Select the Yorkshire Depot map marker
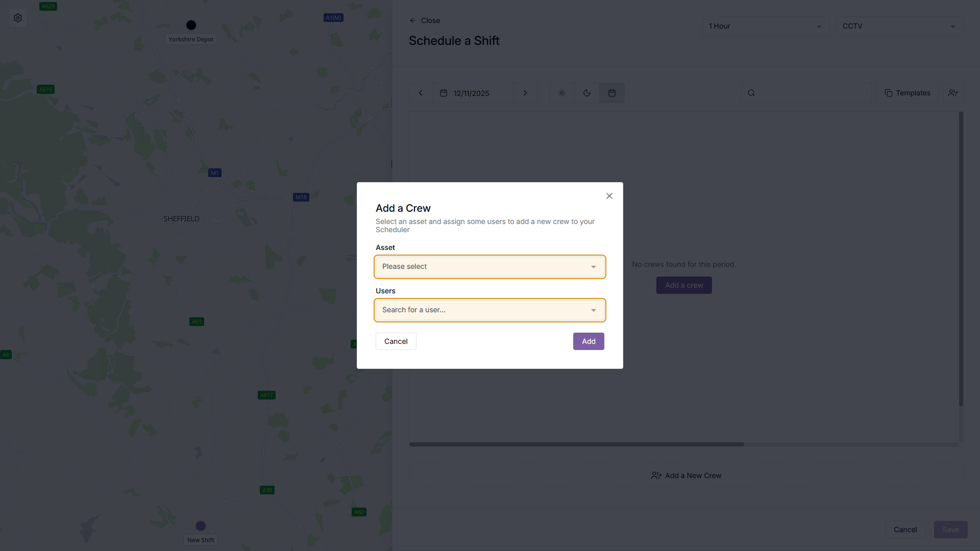The image size is (980, 551). [191, 25]
